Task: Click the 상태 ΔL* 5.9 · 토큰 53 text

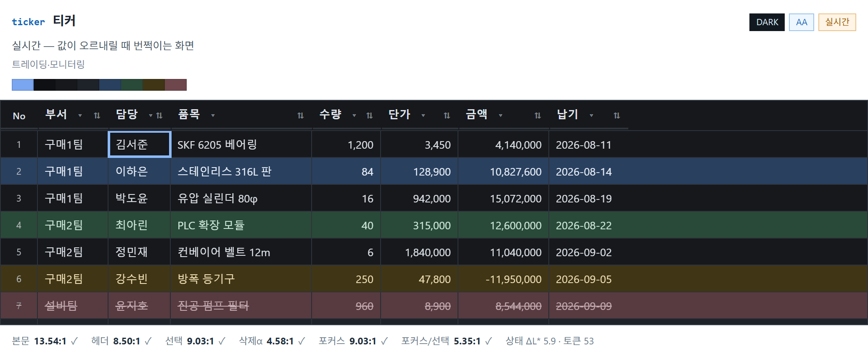Action: point(550,341)
